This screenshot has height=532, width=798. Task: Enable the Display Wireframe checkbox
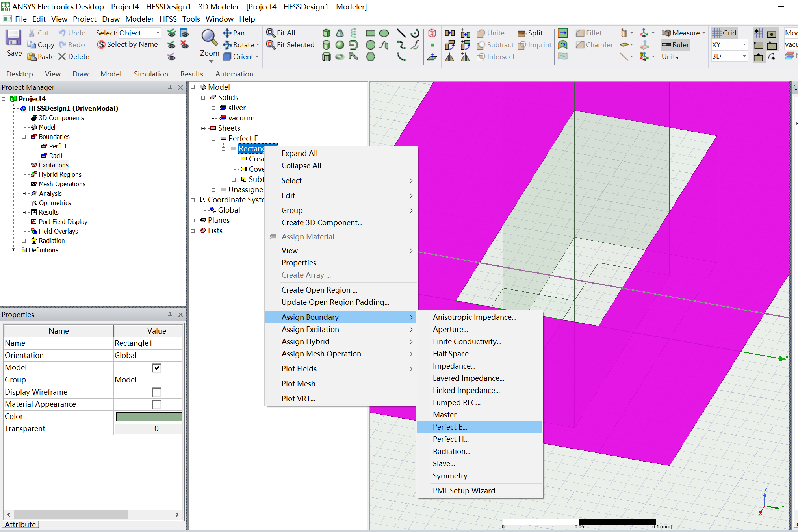point(156,392)
